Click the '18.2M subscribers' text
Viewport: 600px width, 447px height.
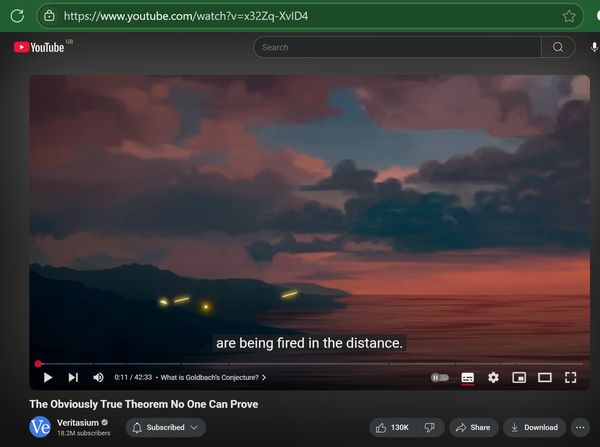(83, 433)
